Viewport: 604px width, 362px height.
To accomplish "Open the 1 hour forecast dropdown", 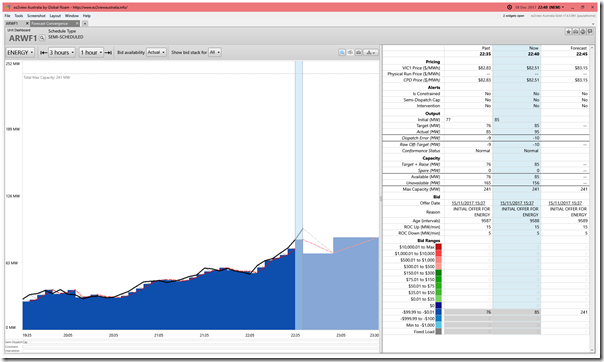I will [91, 52].
